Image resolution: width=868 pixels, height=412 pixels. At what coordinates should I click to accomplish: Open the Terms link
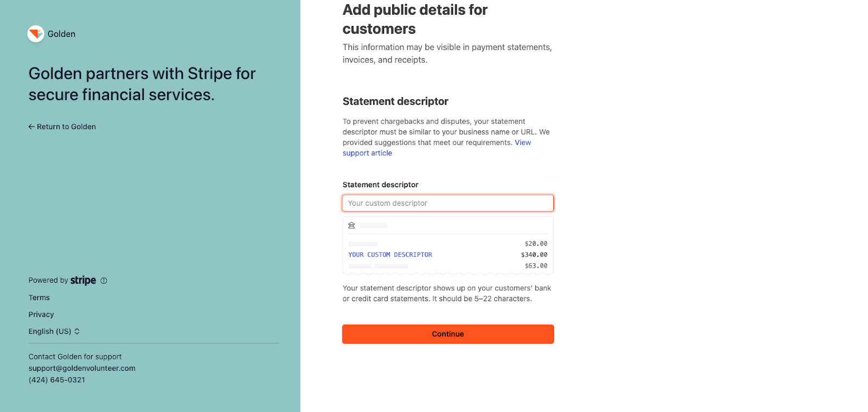pos(39,297)
